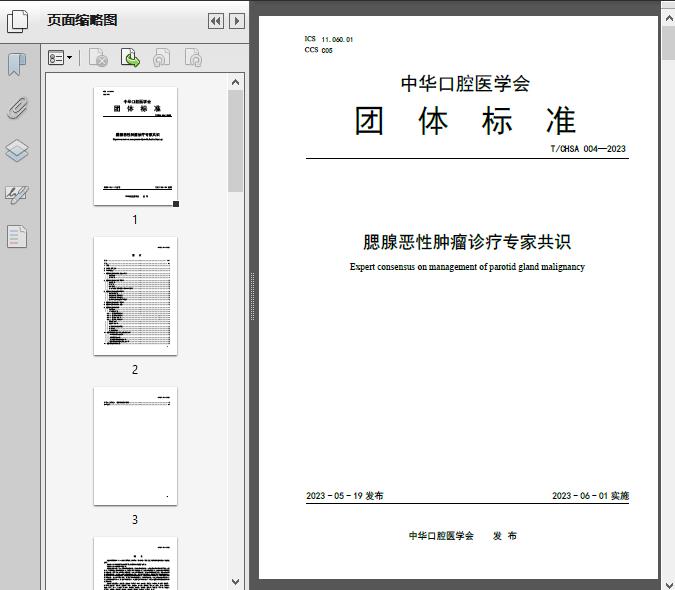The image size is (675, 590).
Task: Rotate pages clockwise icon
Action: click(x=193, y=58)
